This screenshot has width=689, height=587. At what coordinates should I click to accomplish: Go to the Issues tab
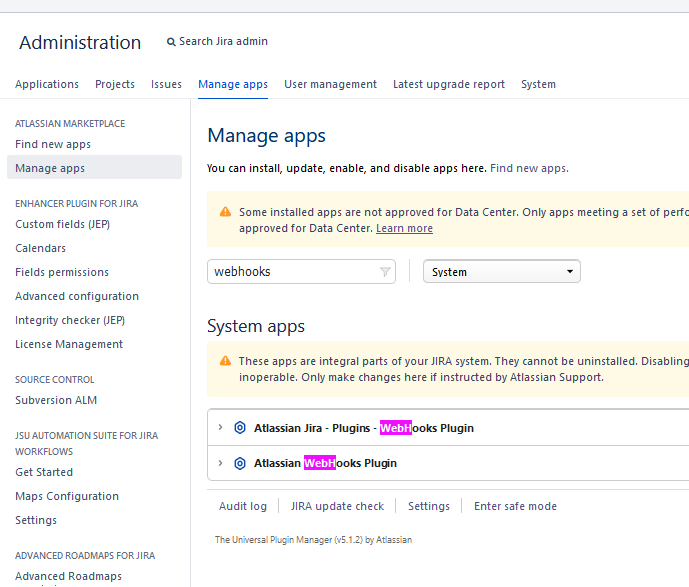(x=166, y=84)
